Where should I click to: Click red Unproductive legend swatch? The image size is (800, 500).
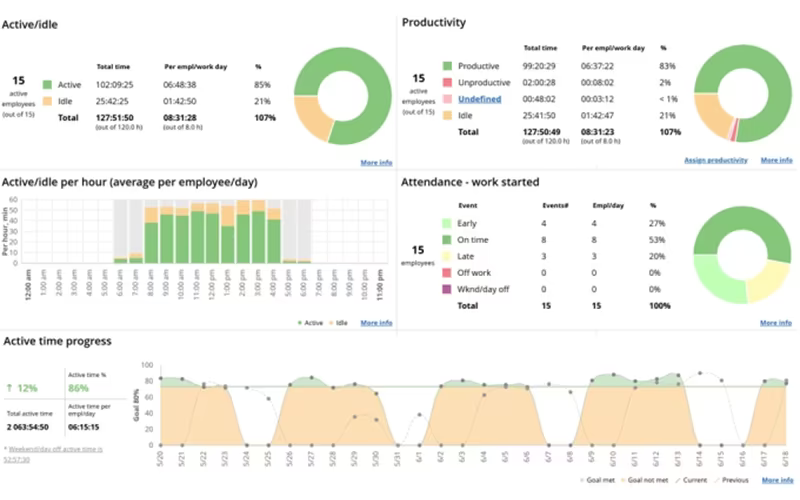[447, 82]
